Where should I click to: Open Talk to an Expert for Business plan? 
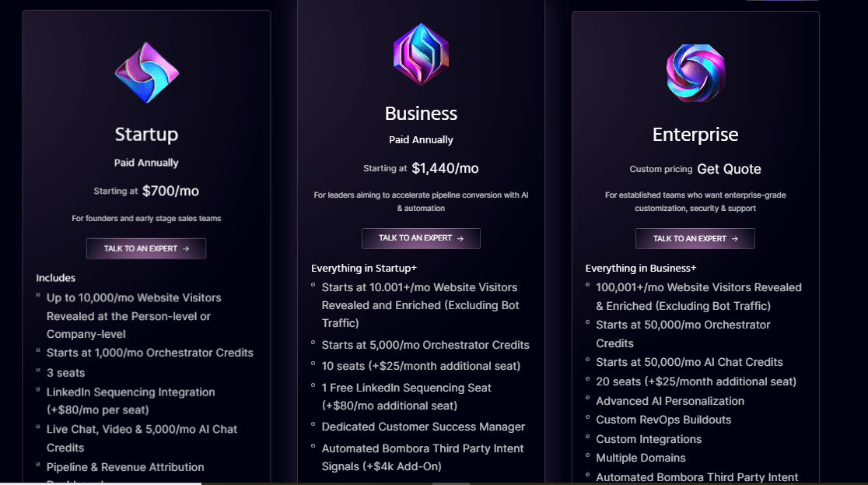(x=421, y=238)
